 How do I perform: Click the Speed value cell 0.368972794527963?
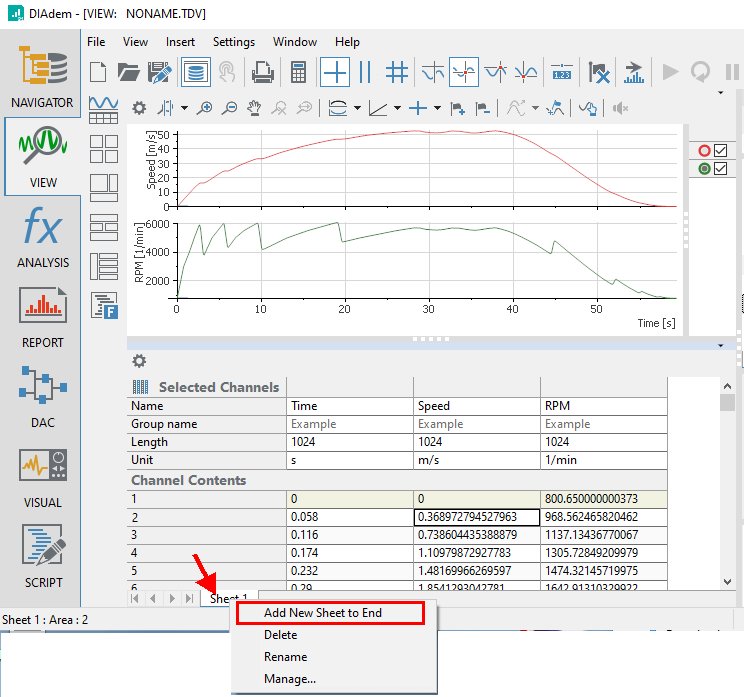coord(476,517)
